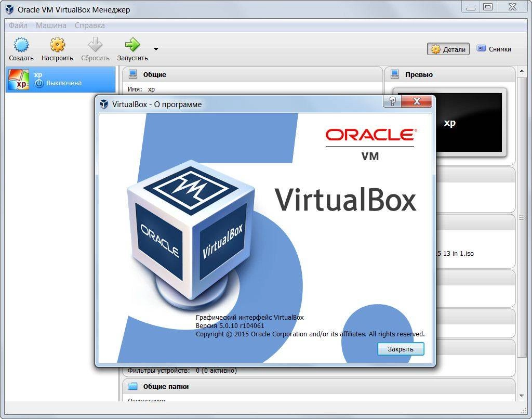This screenshot has width=532, height=419.
Task: Maximize the VirtualBox Manager window
Action: pyautogui.click(x=488, y=7)
